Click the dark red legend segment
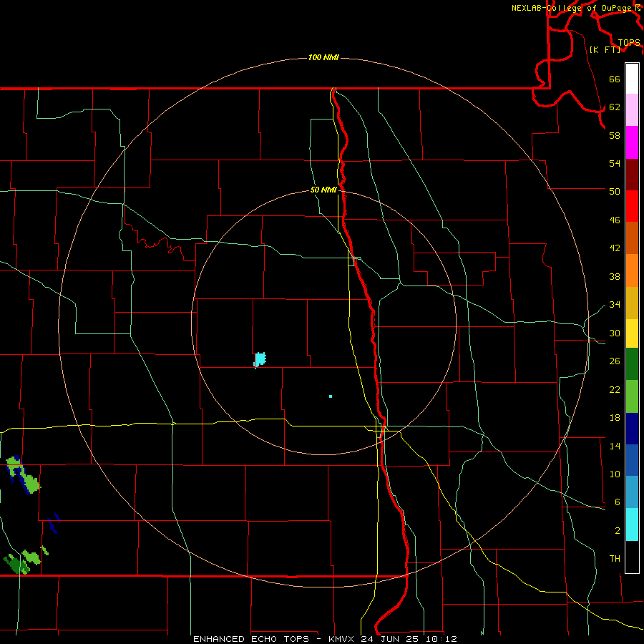Image resolution: width=644 pixels, height=644 pixels. click(632, 175)
